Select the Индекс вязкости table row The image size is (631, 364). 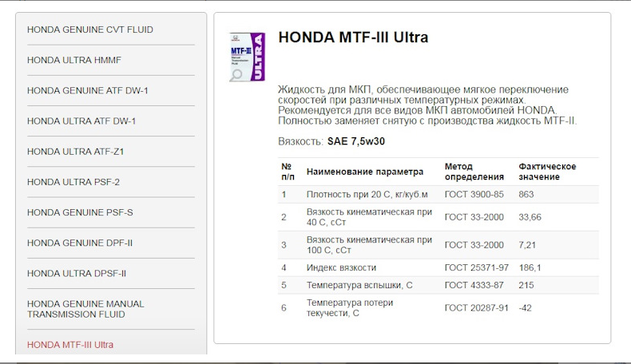tap(439, 267)
